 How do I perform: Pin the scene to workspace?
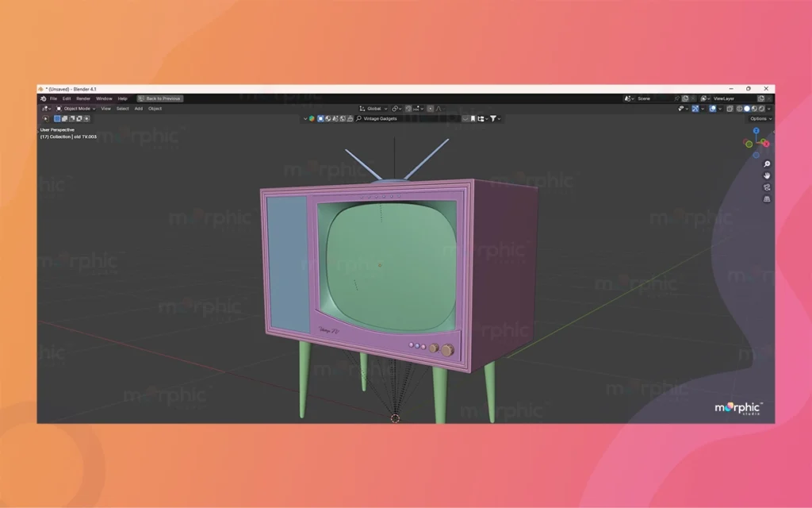click(677, 98)
